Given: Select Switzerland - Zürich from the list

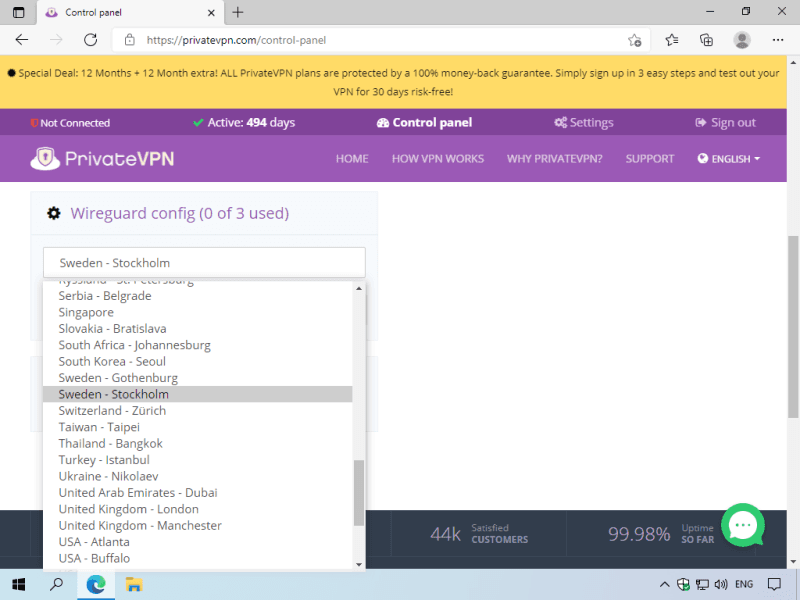Looking at the screenshot, I should pos(112,411).
